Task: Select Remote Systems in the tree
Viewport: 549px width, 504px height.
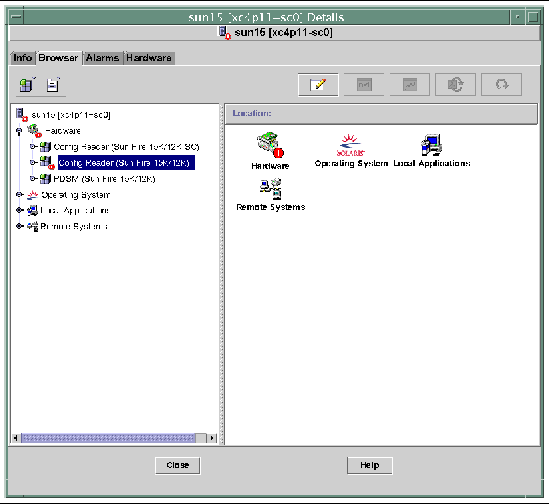Action: point(74,227)
